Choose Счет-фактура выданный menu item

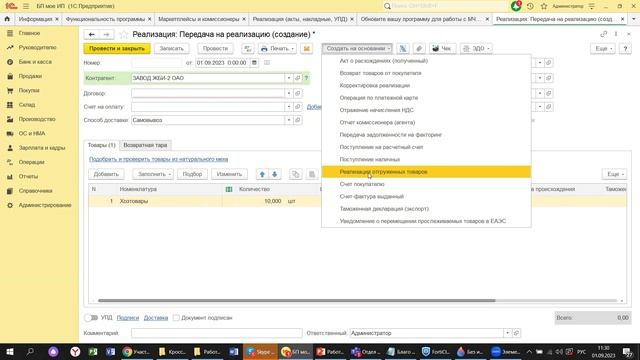pyautogui.click(x=426, y=196)
